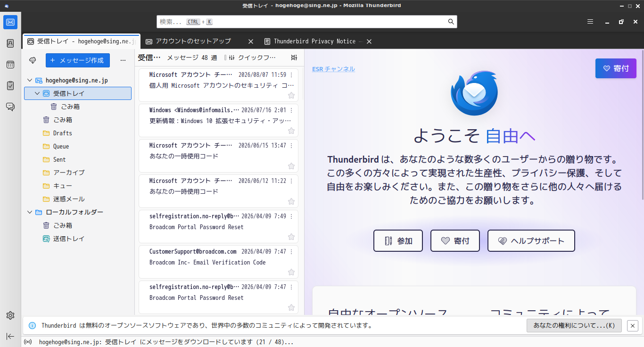Image resolution: width=644 pixels, height=347 pixels.
Task: Click the 参加 button
Action: 398,241
